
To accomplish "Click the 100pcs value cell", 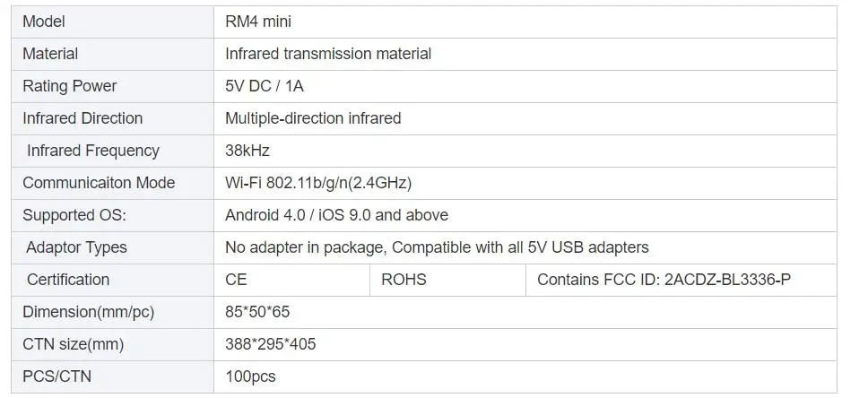I will coord(525,377).
